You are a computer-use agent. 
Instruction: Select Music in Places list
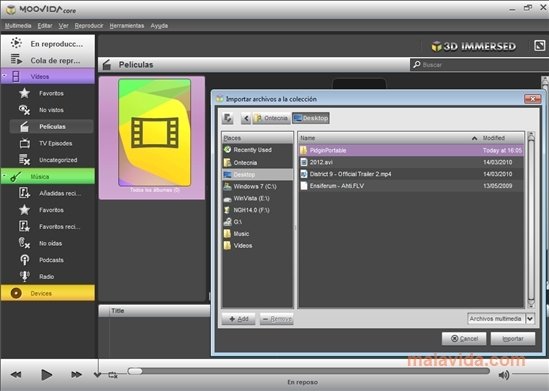tap(257, 234)
